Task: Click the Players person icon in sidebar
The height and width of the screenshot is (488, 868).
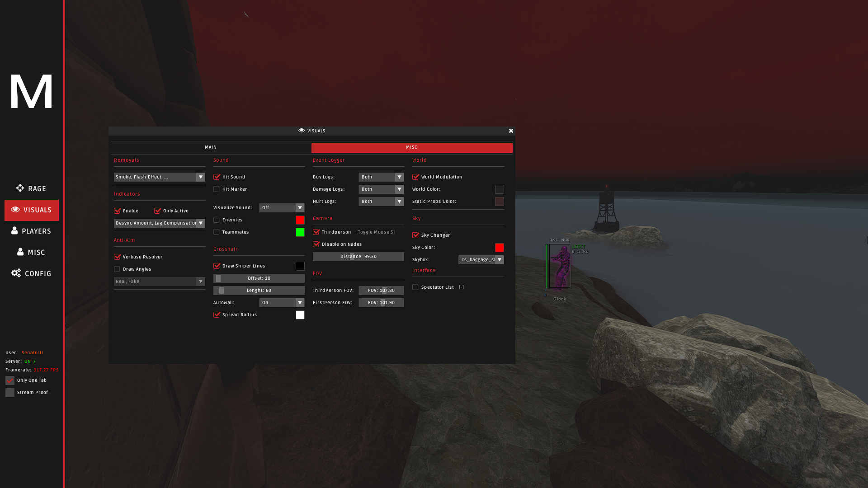Action: click(x=14, y=231)
